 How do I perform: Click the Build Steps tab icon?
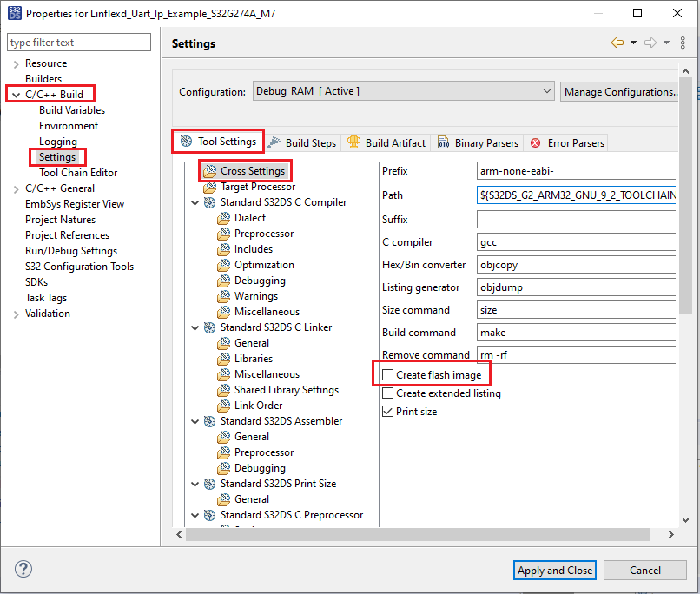coord(274,142)
